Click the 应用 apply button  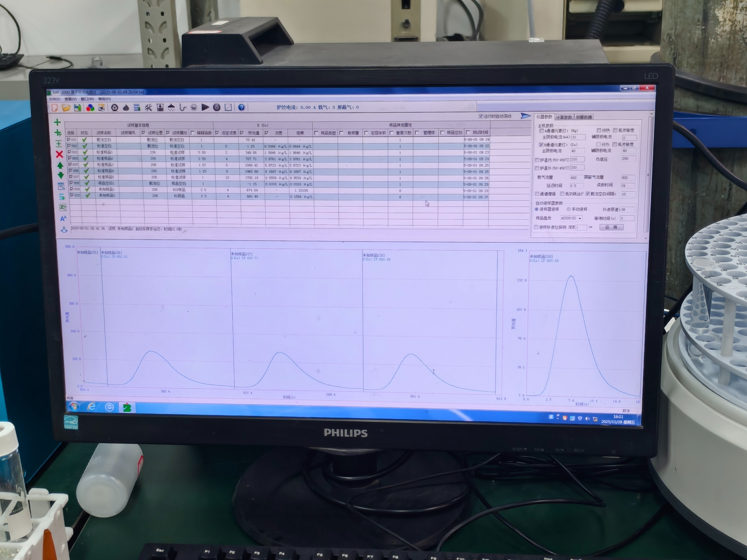(x=611, y=227)
